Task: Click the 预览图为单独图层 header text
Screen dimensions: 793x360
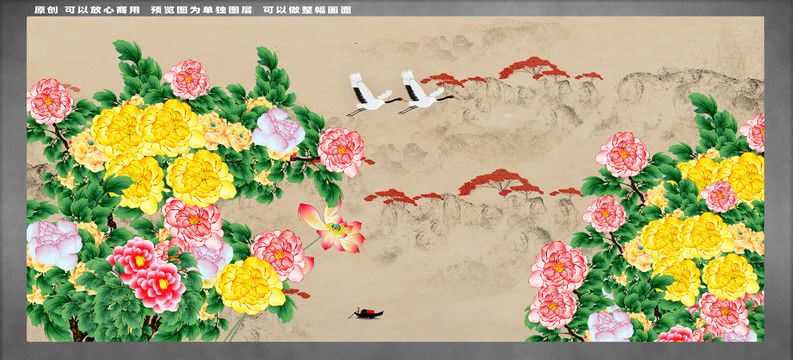Action: [201, 10]
